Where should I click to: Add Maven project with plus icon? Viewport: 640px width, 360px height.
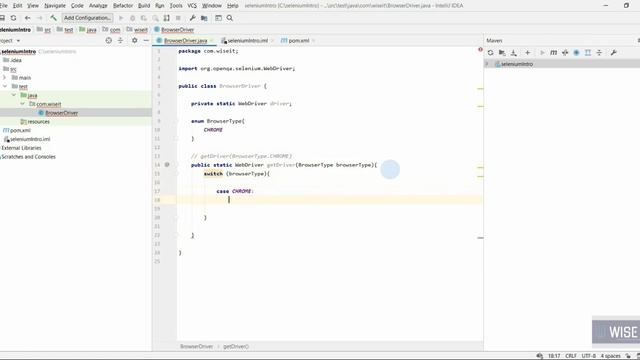[528, 53]
